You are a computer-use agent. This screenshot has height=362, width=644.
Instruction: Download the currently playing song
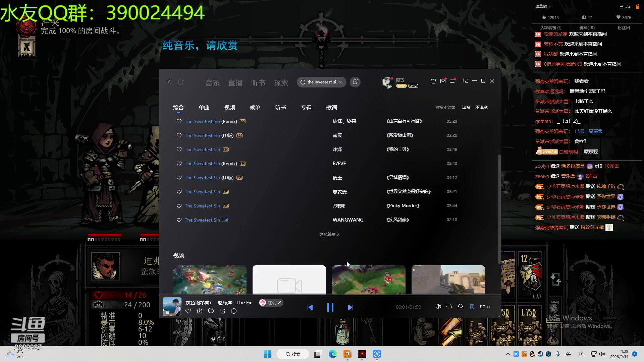pos(200,311)
